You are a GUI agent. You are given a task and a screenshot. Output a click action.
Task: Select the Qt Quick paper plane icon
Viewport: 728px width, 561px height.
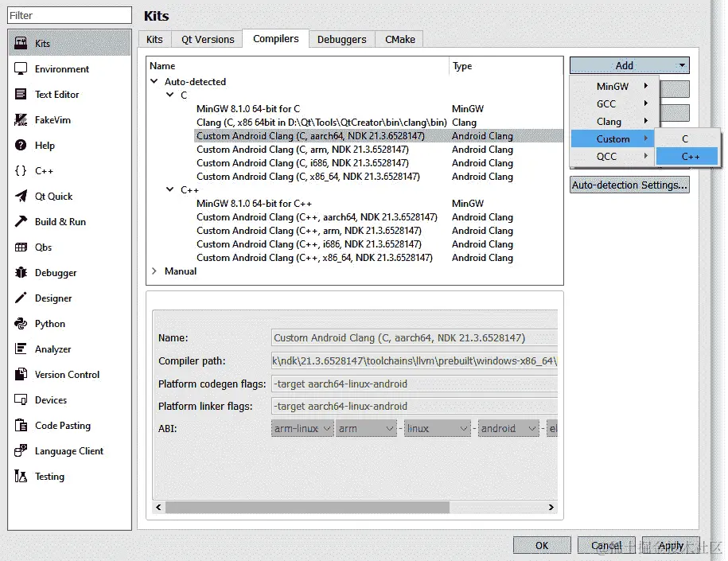tap(21, 197)
